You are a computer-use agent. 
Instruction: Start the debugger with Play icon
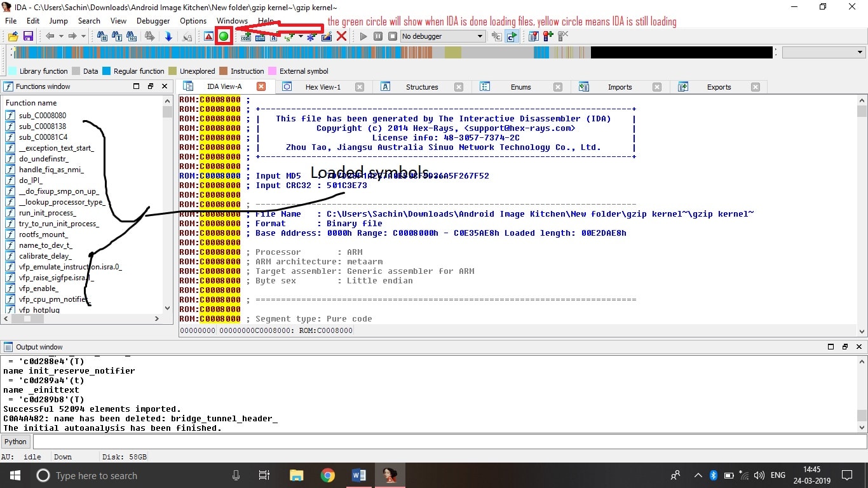(x=363, y=36)
